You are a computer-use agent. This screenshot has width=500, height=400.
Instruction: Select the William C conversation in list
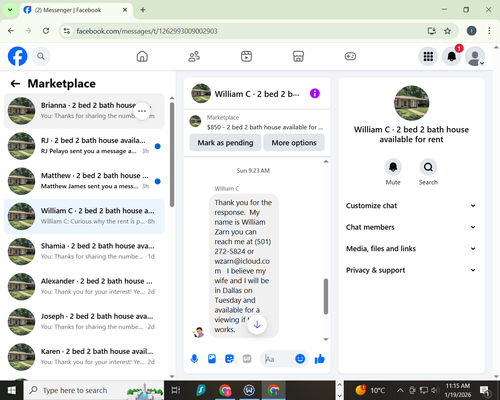click(x=84, y=216)
